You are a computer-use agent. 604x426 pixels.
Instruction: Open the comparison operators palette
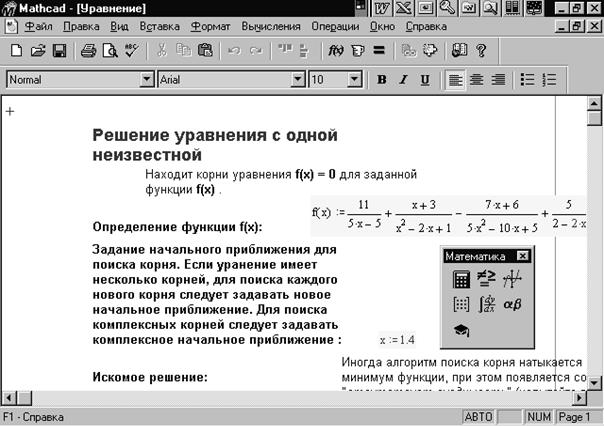486,281
